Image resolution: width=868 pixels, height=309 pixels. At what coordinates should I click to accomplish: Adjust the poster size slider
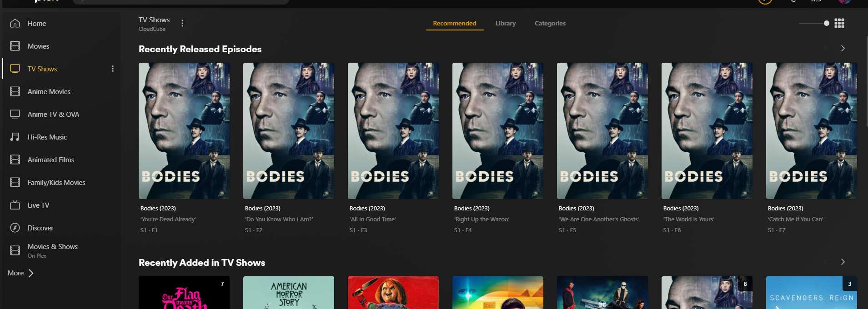pos(814,23)
